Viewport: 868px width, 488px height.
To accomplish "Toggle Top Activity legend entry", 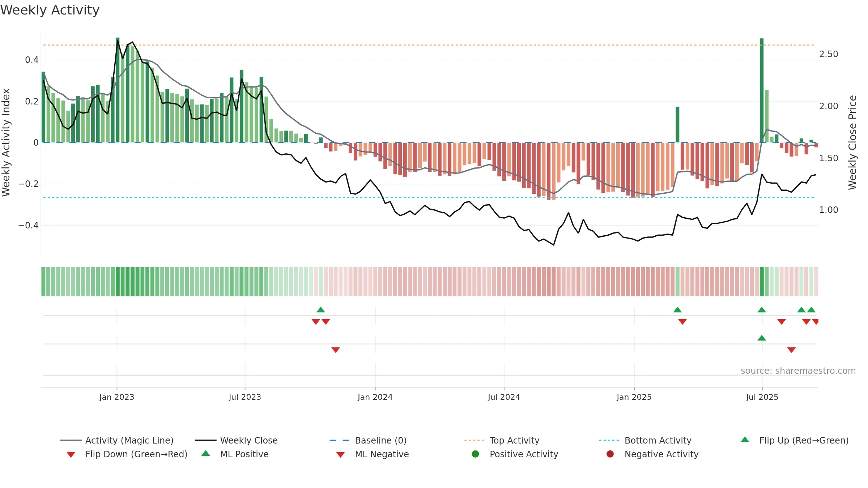I will point(502,440).
